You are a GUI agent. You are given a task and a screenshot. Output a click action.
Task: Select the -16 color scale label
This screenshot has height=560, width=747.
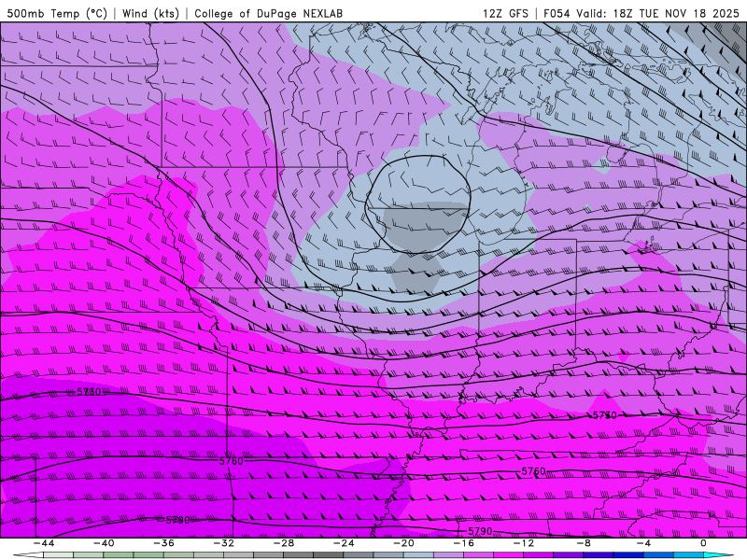pyautogui.click(x=463, y=543)
